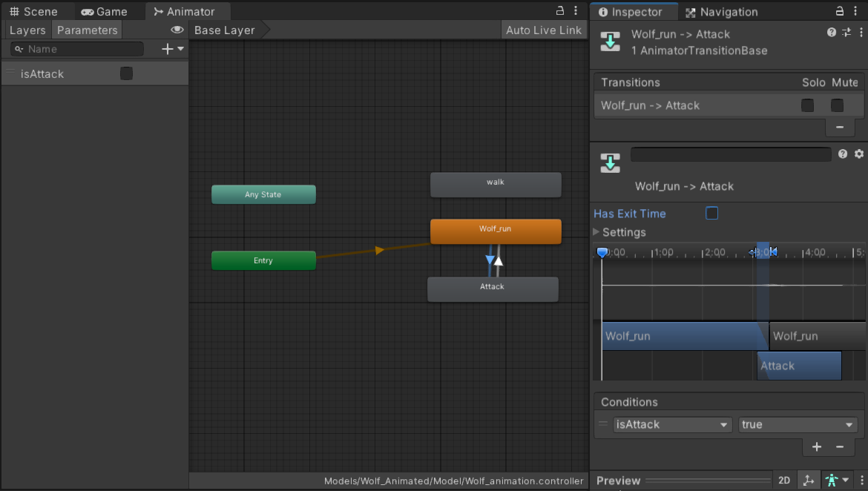Open the Preview panel options menu

point(861,481)
